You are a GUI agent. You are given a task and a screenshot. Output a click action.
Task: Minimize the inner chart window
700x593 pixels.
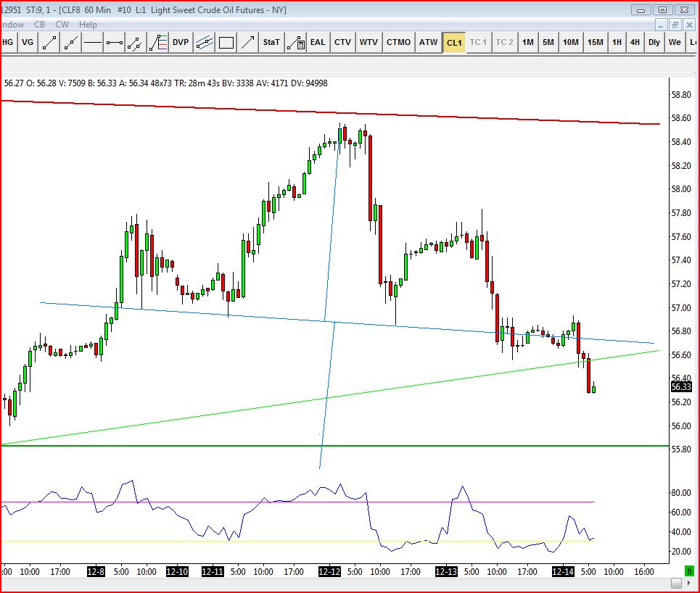click(661, 25)
